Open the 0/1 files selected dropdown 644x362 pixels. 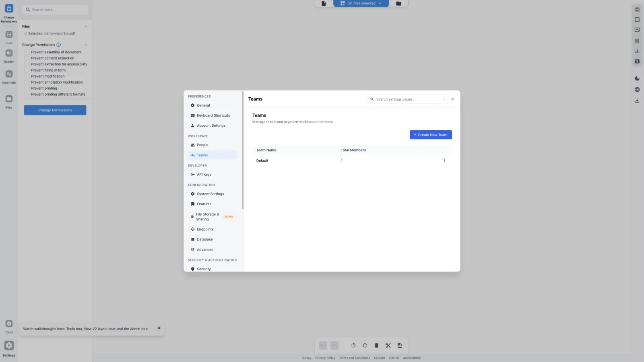pos(361,4)
